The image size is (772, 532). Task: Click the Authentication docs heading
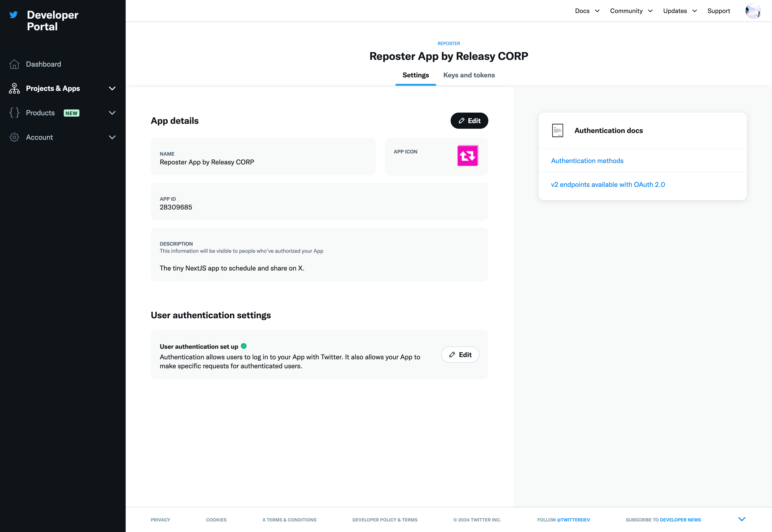(x=609, y=130)
